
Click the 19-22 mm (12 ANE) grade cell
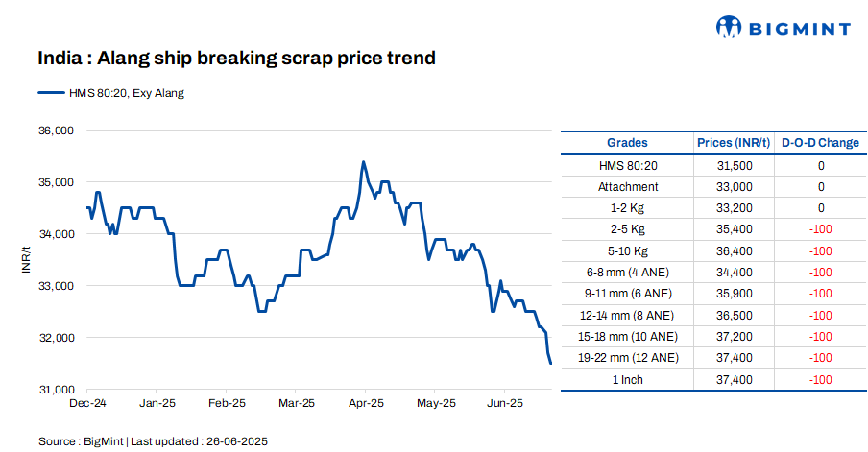coord(628,358)
